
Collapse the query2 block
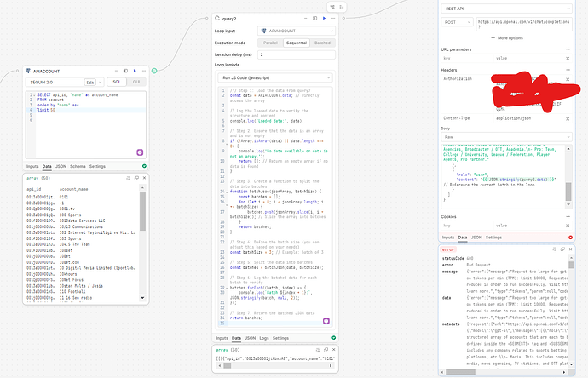coord(306,19)
